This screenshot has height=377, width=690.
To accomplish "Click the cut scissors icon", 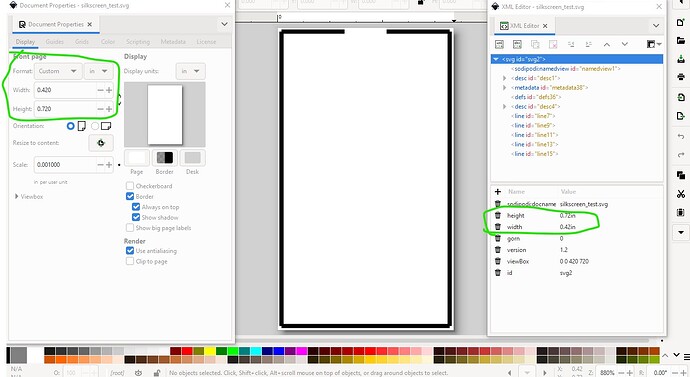I will (x=681, y=194).
